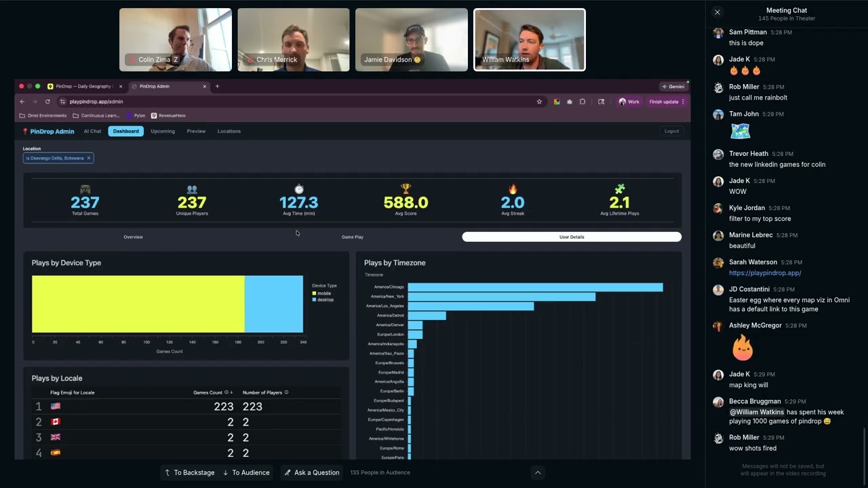Viewport: 868px width, 488px height.
Task: Select Colin Zima's video tile
Action: (176, 40)
